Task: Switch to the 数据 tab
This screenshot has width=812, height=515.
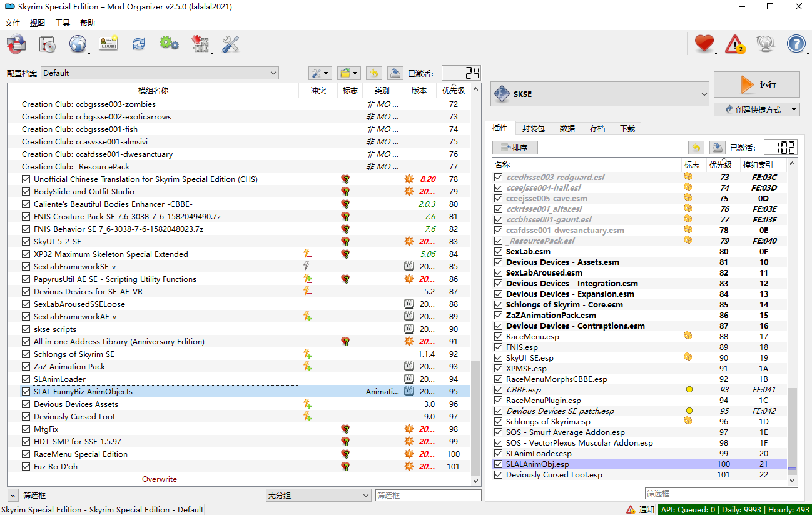Action: 567,128
